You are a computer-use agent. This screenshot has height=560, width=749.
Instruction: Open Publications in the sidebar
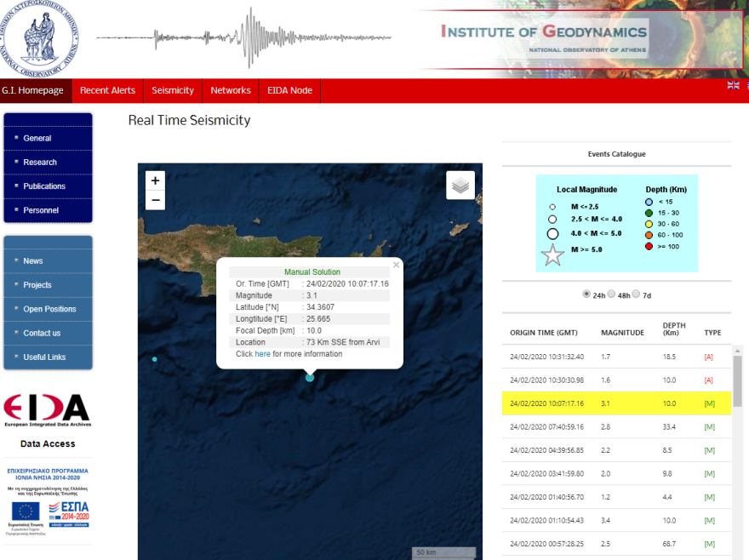(48, 186)
